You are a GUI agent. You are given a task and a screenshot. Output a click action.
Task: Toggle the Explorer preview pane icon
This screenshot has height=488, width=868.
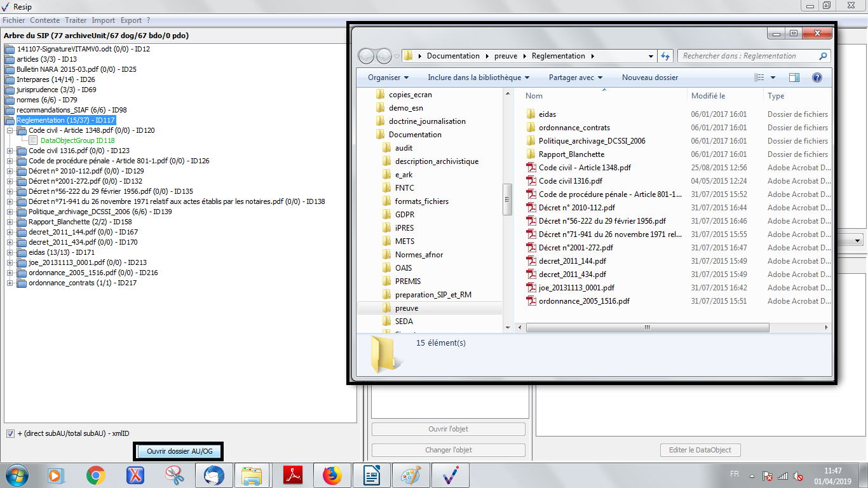pos(794,78)
